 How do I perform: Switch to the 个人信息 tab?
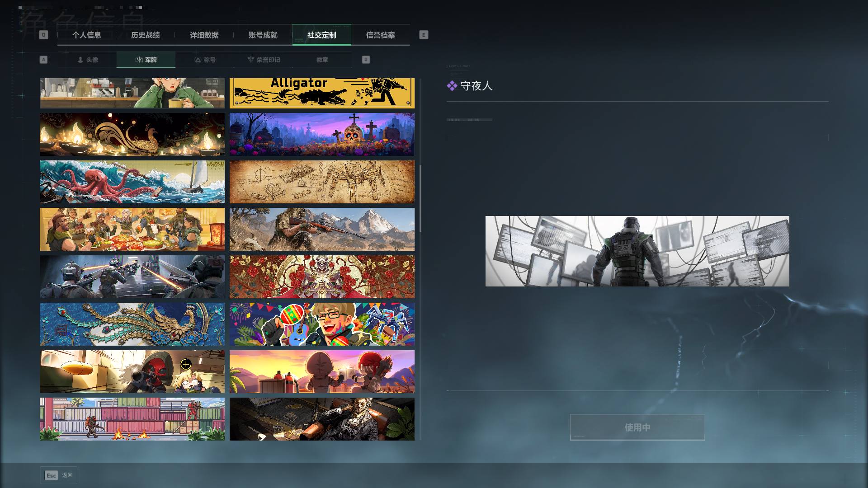(87, 35)
